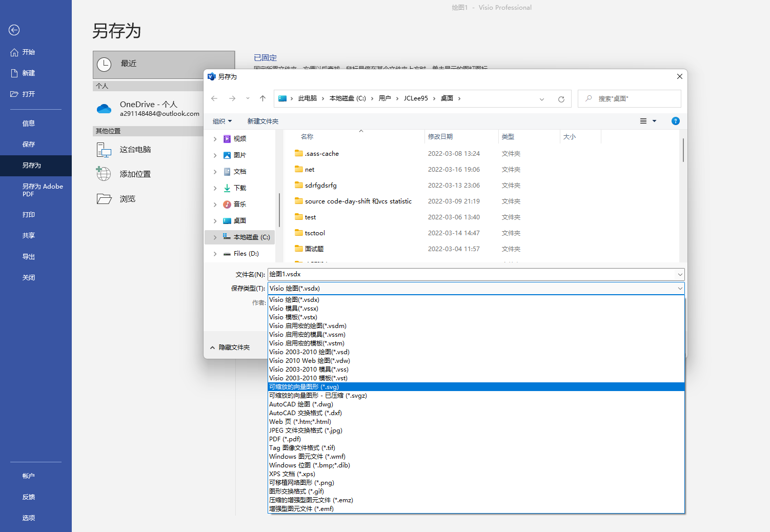Viewport: 770px width, 532px height.
Task: Open the address bar history dropdown
Action: 542,99
